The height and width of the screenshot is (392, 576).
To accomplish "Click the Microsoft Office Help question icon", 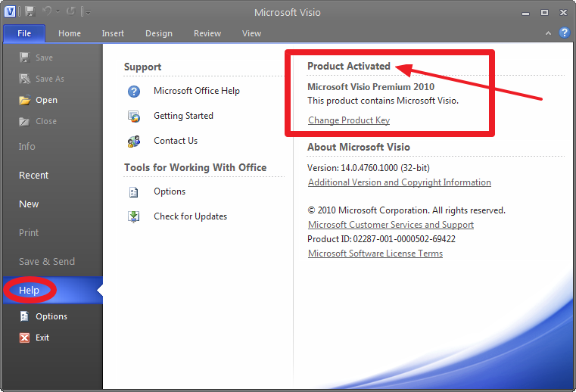I will [134, 91].
